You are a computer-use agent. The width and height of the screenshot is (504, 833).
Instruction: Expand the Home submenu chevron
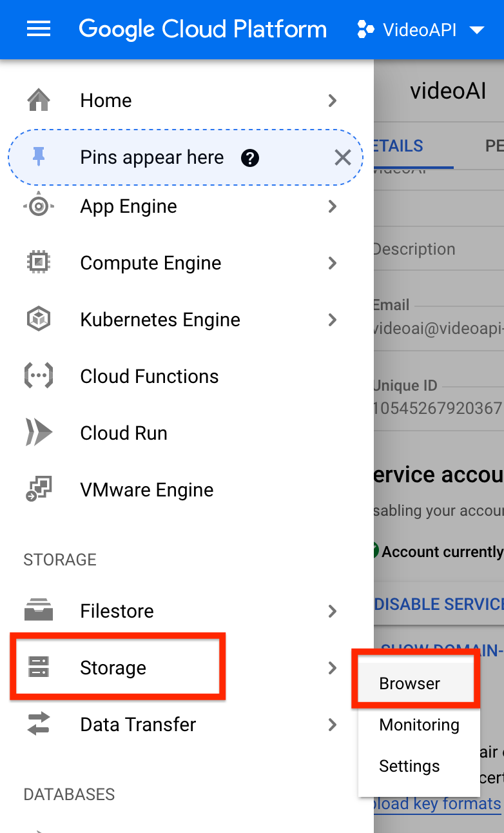333,101
